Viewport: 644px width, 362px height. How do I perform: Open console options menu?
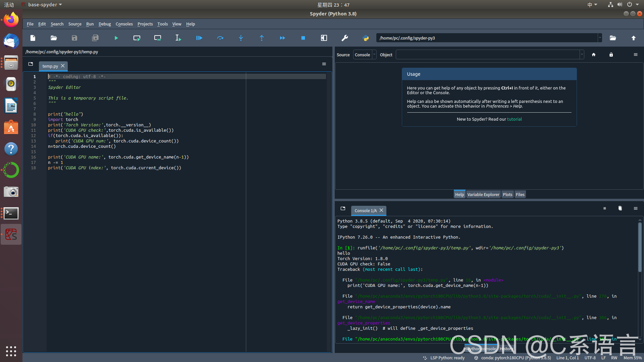[x=636, y=208]
